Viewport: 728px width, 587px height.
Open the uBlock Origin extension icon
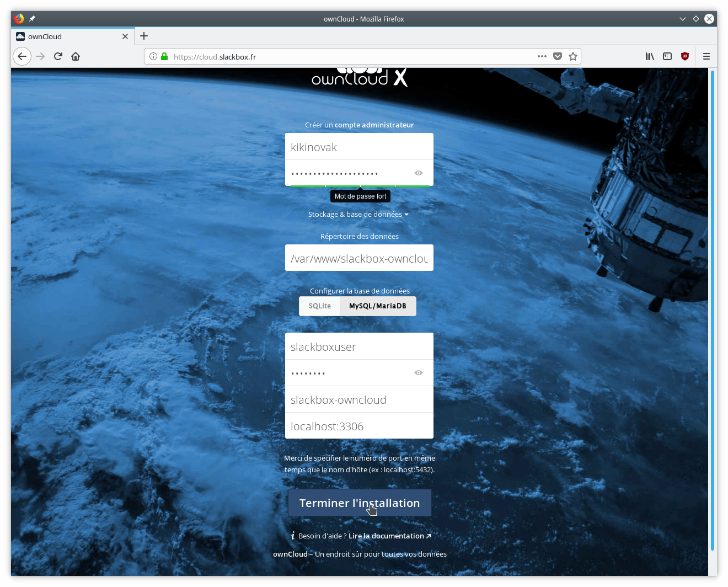point(685,56)
